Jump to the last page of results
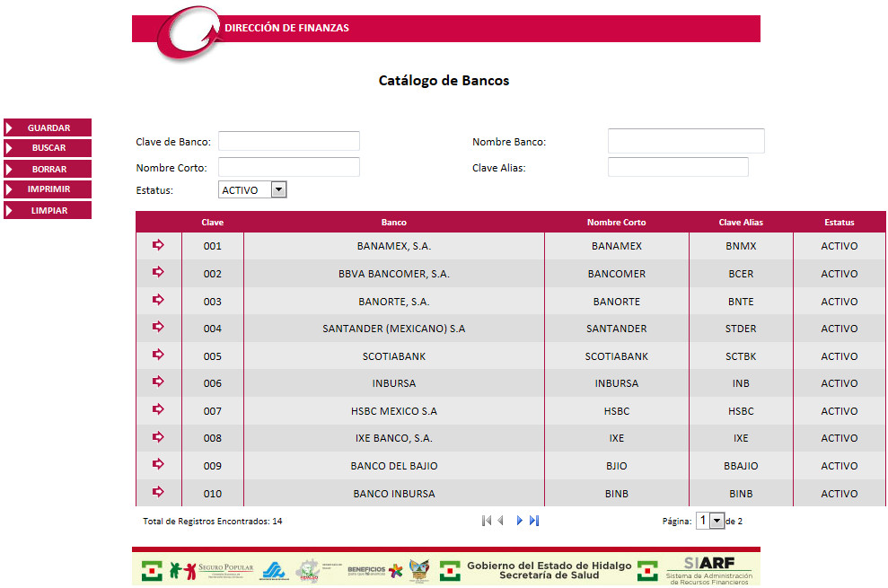This screenshot has height=588, width=888. click(x=534, y=521)
